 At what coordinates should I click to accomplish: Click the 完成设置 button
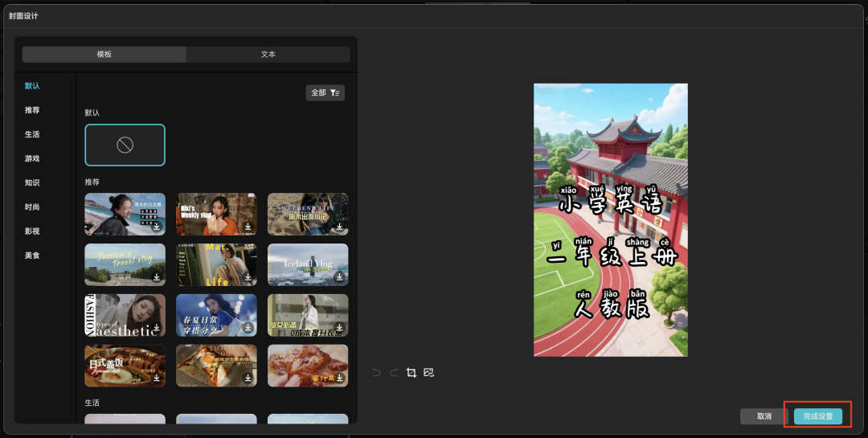[817, 416]
